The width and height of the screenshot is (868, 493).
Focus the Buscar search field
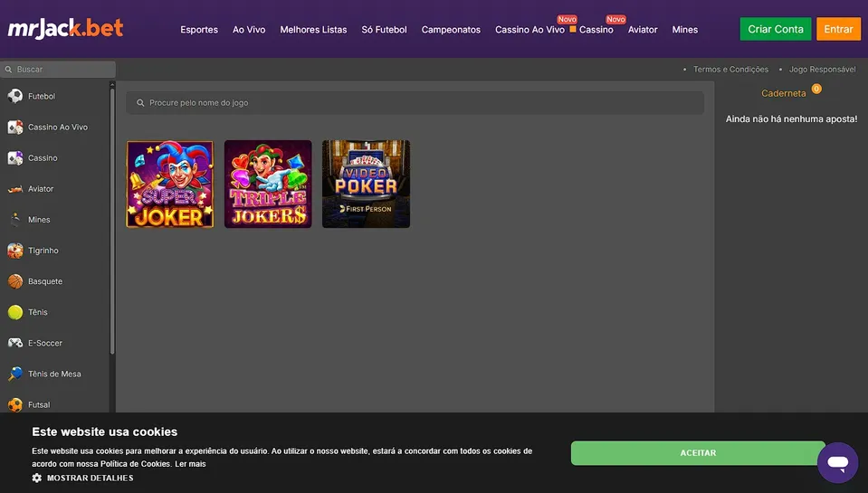click(x=58, y=69)
